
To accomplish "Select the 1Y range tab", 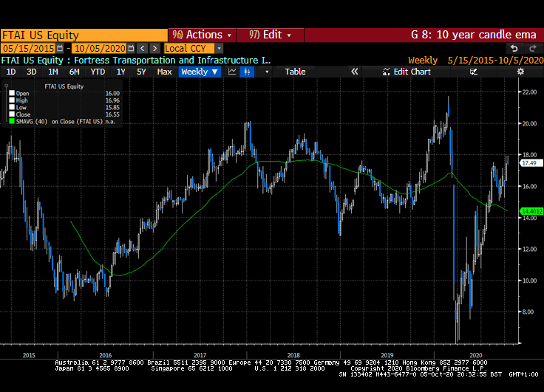I will click(120, 72).
